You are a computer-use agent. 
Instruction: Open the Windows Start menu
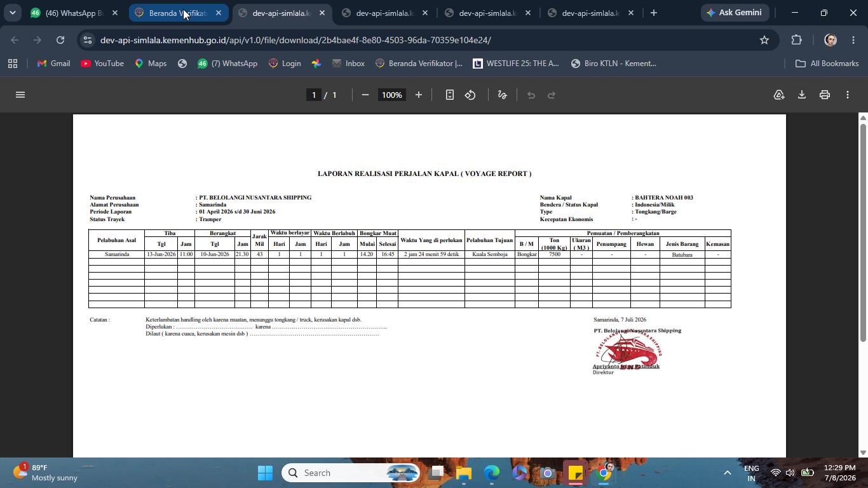266,473
